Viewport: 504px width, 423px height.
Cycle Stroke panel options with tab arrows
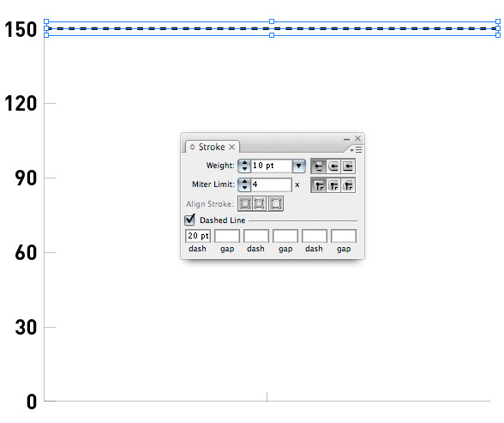(x=192, y=147)
